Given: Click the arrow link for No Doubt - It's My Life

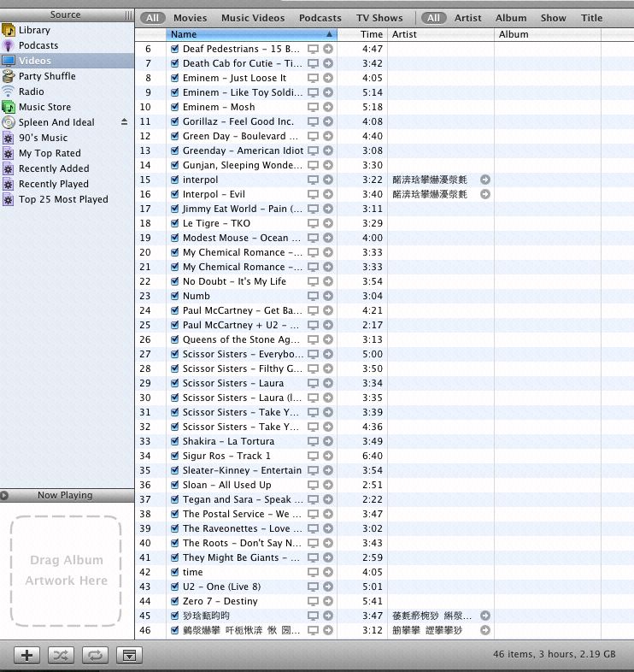Looking at the screenshot, I should [x=328, y=281].
